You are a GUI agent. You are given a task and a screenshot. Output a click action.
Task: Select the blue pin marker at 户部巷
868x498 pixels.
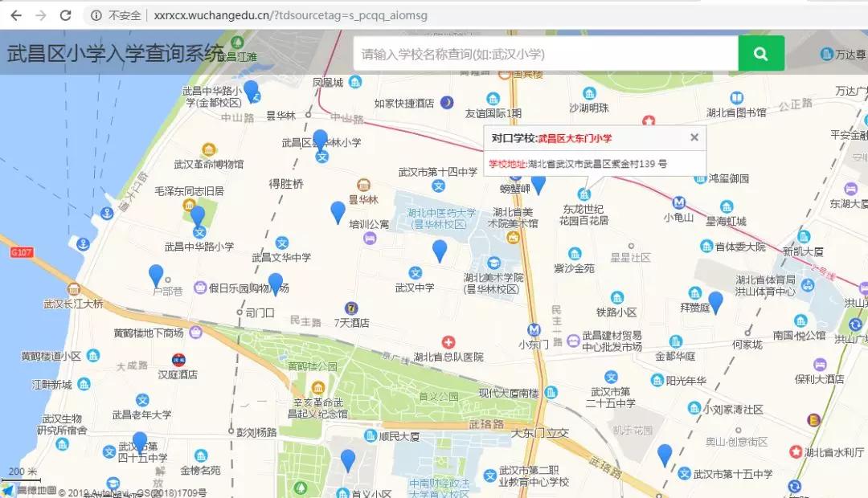(154, 275)
